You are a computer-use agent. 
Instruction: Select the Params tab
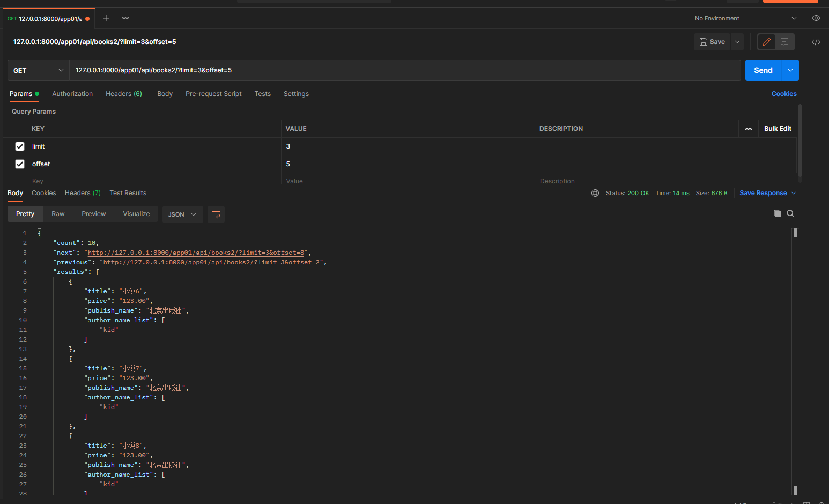tap(24, 94)
